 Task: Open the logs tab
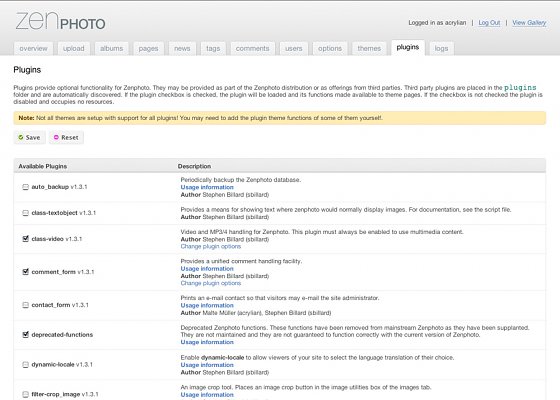(441, 49)
